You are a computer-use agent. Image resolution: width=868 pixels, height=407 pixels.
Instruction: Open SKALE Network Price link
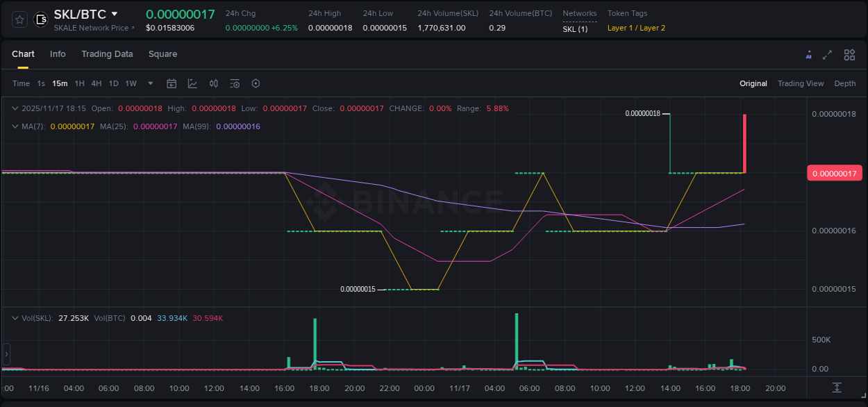93,28
